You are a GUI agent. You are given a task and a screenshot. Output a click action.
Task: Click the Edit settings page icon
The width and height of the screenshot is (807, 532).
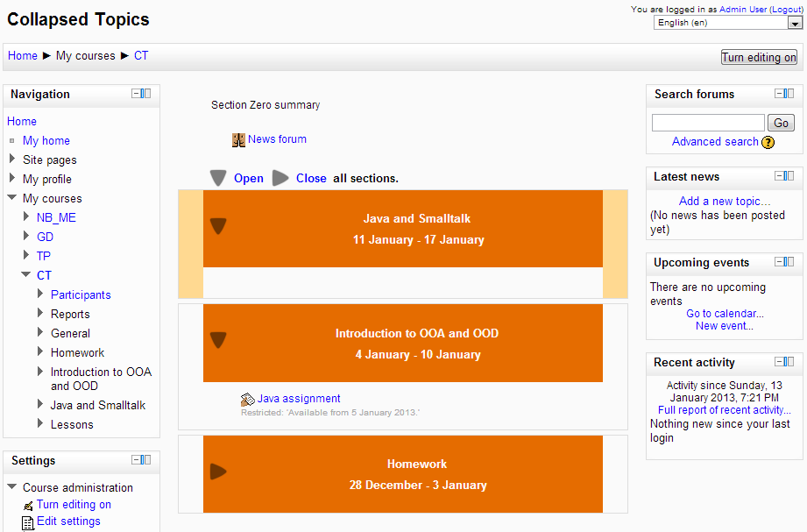[x=28, y=522]
